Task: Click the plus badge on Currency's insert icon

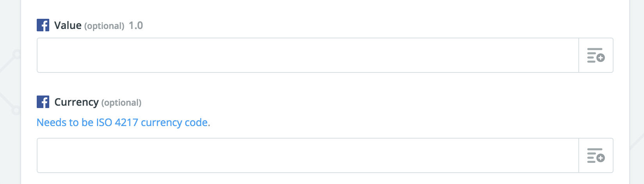Action: coord(601,158)
